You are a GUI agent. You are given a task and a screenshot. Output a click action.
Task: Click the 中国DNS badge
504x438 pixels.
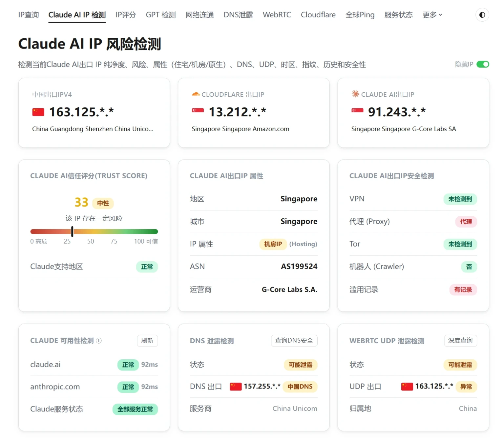point(300,387)
